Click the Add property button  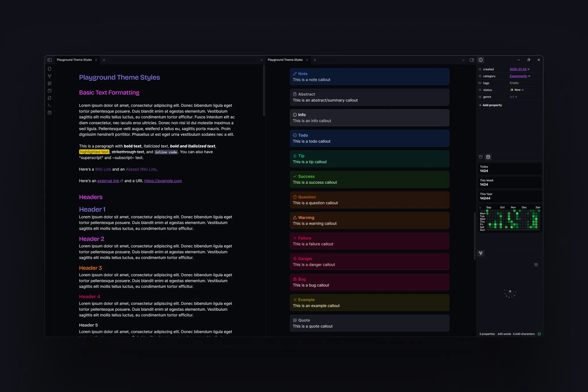point(490,105)
